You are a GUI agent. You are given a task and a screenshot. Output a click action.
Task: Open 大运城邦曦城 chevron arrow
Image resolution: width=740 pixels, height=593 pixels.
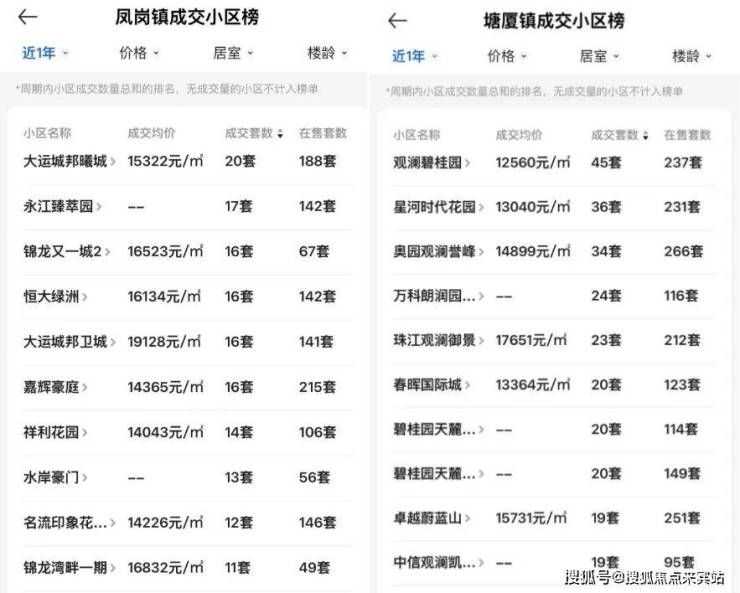[x=113, y=161]
